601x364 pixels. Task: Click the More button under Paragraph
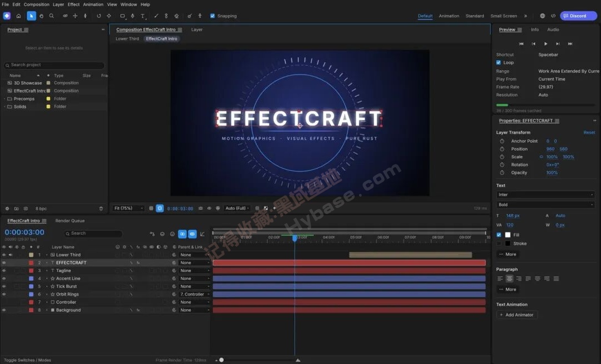pyautogui.click(x=507, y=290)
